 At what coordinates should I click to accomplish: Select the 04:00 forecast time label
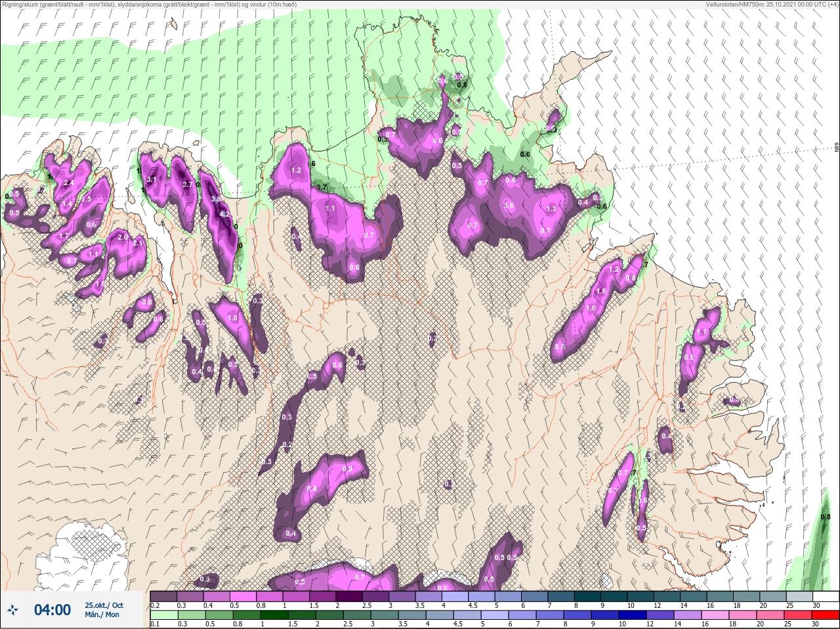pos(52,610)
